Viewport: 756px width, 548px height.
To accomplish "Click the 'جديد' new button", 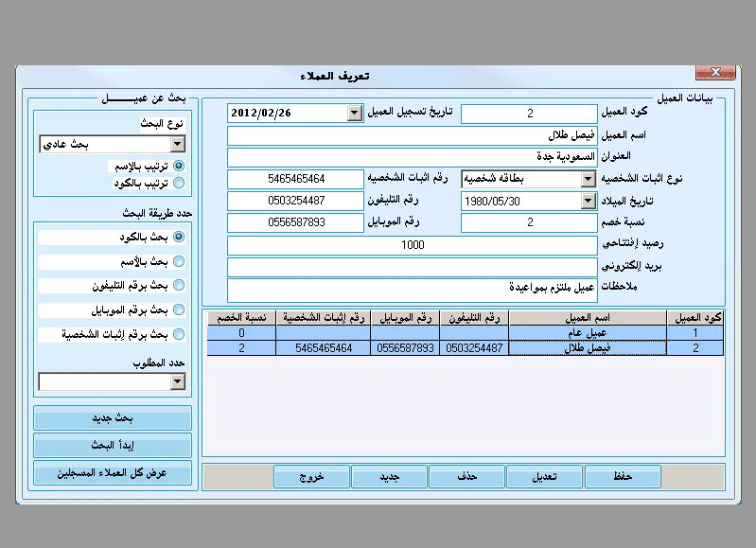I will coord(389,477).
